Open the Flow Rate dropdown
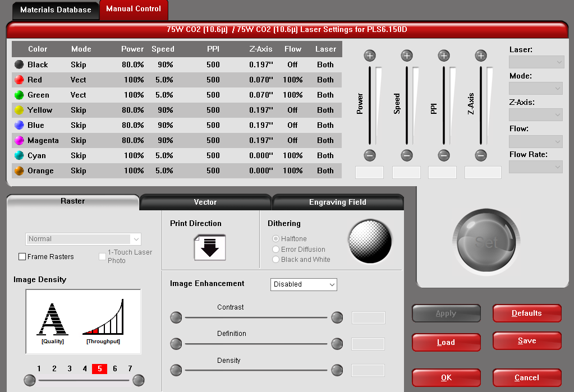Screen dimensions: 574x392 pos(535,167)
